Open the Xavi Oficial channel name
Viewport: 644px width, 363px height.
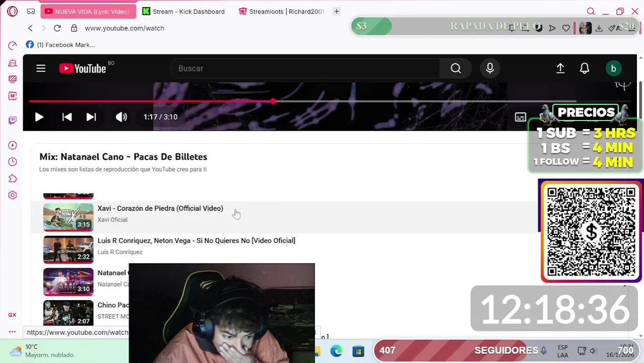click(112, 220)
